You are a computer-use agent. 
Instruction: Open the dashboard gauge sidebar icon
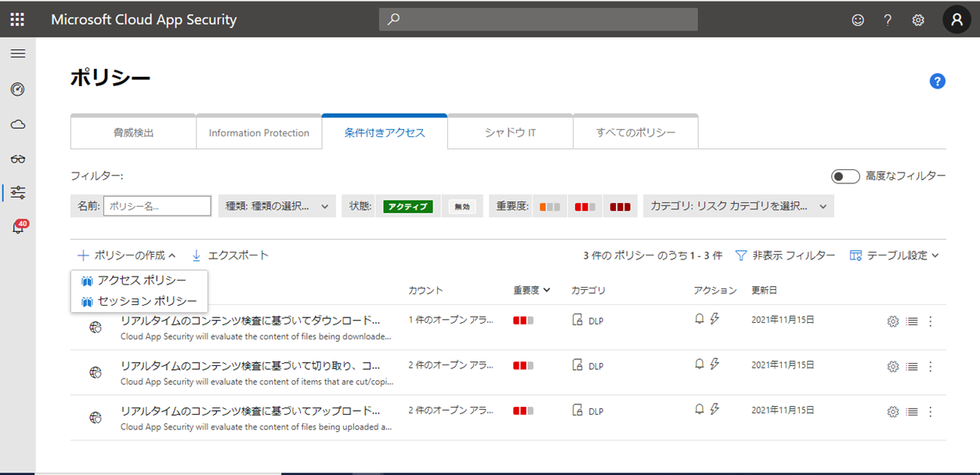coord(17,89)
